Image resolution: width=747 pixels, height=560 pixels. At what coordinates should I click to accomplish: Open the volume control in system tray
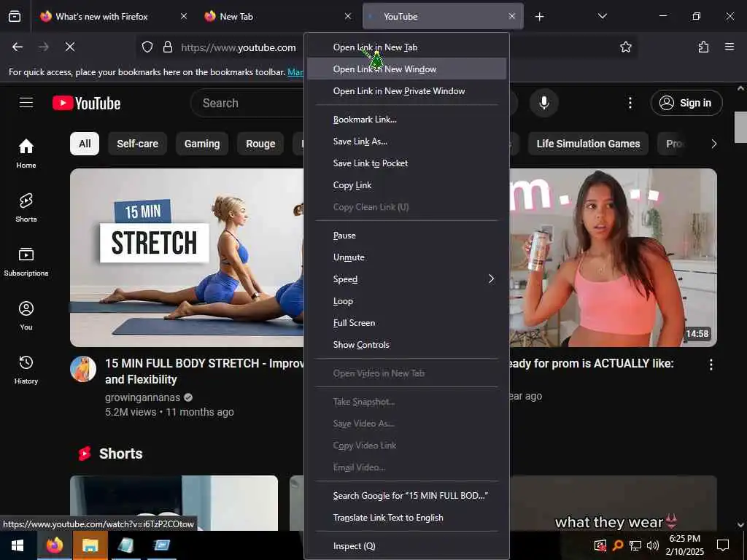click(653, 545)
